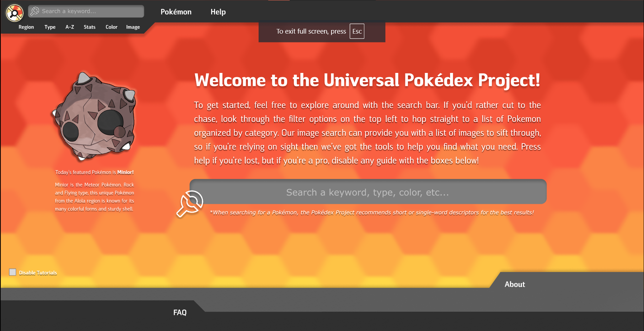Image resolution: width=644 pixels, height=331 pixels.
Task: Open the Stats filter
Action: tap(90, 27)
